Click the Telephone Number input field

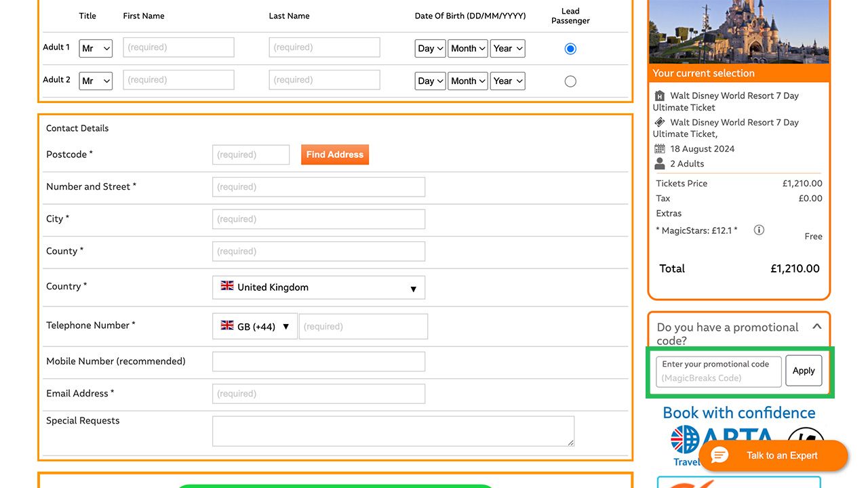pyautogui.click(x=363, y=326)
